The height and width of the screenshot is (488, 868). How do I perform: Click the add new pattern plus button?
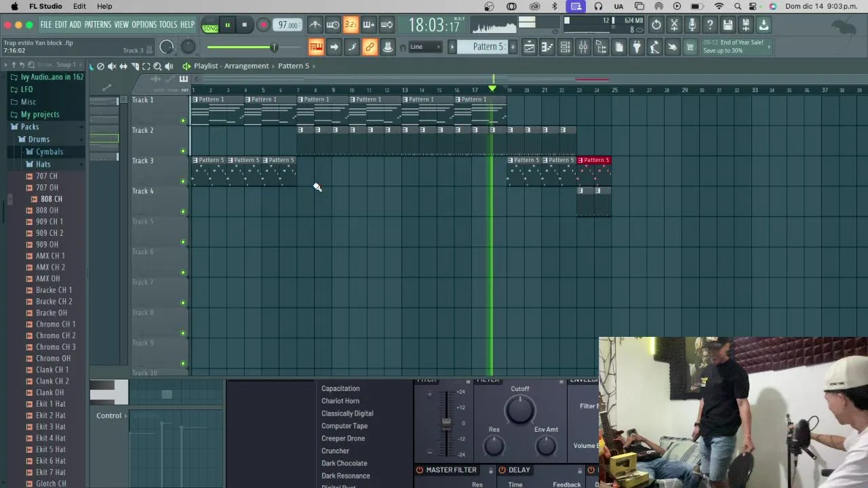[513, 47]
